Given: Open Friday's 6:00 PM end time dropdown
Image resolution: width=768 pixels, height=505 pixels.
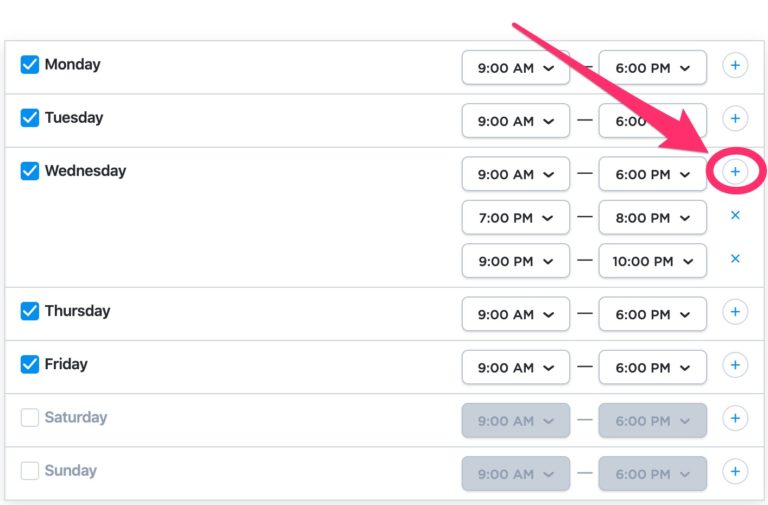Looking at the screenshot, I should click(652, 367).
